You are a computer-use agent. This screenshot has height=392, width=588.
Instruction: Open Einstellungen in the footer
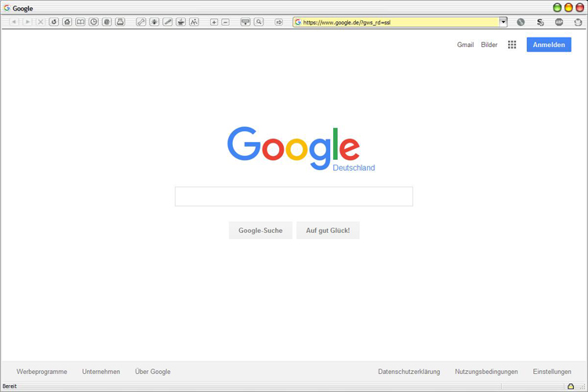click(552, 372)
